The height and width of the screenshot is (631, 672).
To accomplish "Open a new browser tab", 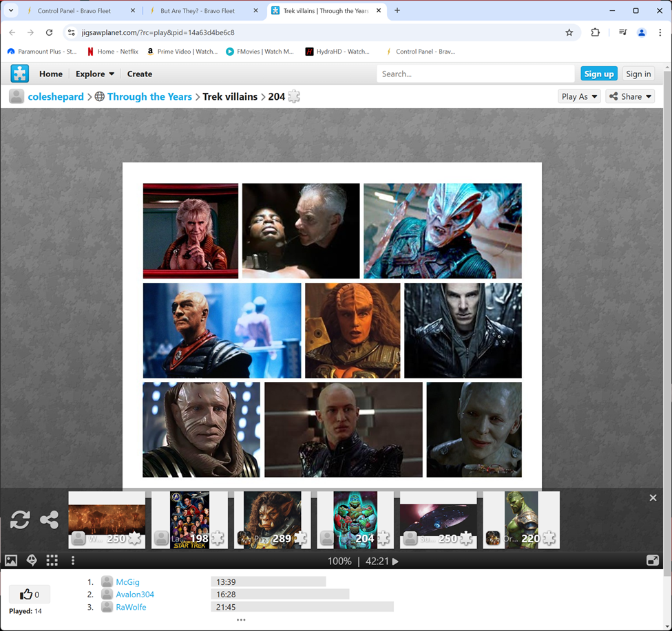I will click(x=397, y=11).
